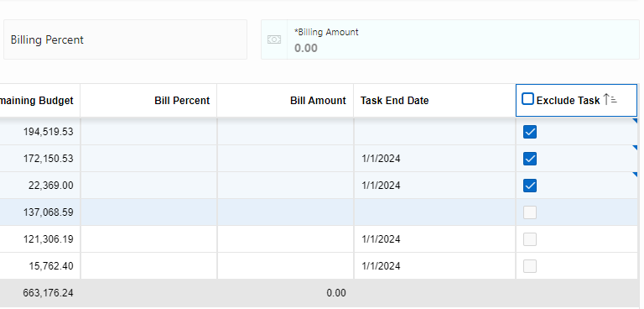Check Exclude Task for the 121,306.19 row
The height and width of the screenshot is (309, 644).
coord(530,239)
